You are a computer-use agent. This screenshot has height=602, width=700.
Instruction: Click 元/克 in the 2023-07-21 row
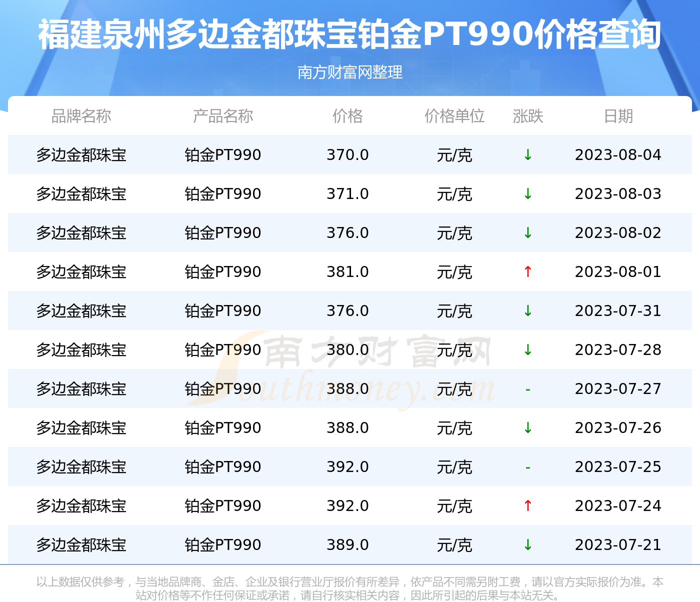tap(454, 545)
